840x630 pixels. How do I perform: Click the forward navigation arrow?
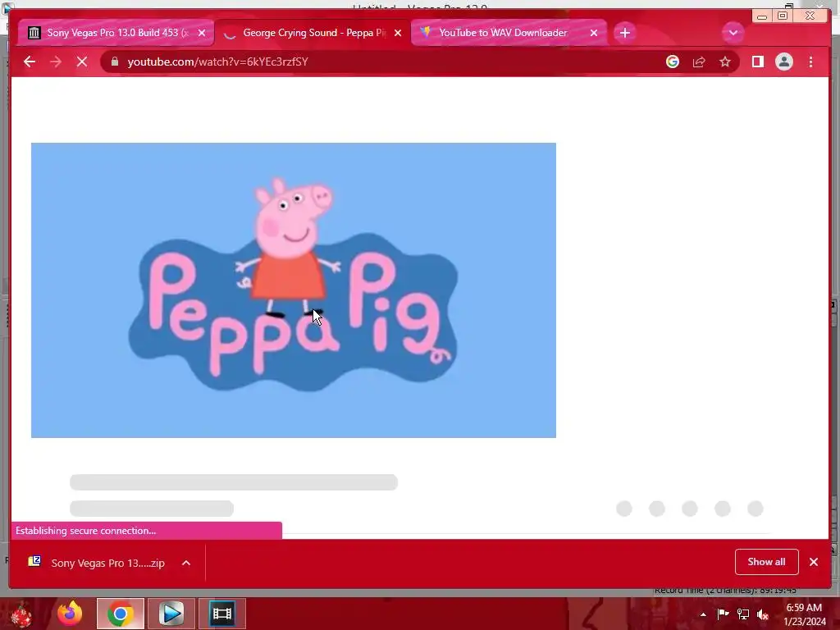tap(56, 62)
